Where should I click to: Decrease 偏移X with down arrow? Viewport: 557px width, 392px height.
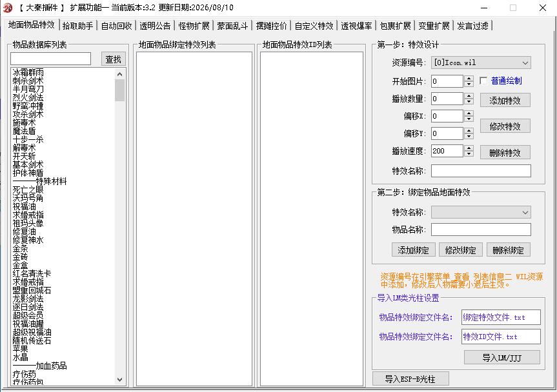[x=469, y=119]
